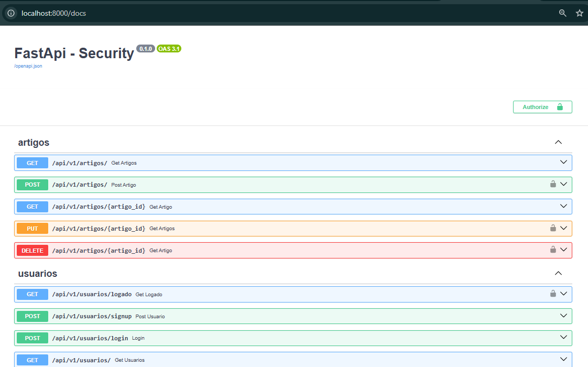
Task: Click the lock icon on the DELETE artigo_id row
Action: click(553, 250)
